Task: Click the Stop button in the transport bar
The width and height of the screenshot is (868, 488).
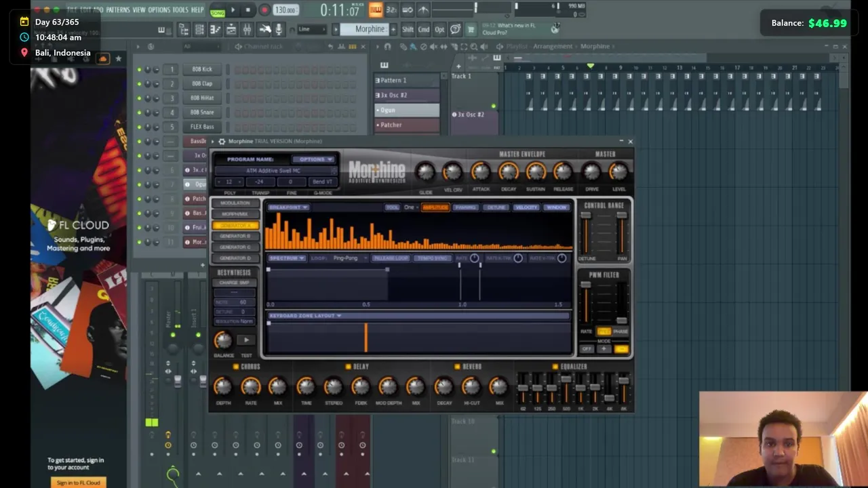Action: click(248, 10)
